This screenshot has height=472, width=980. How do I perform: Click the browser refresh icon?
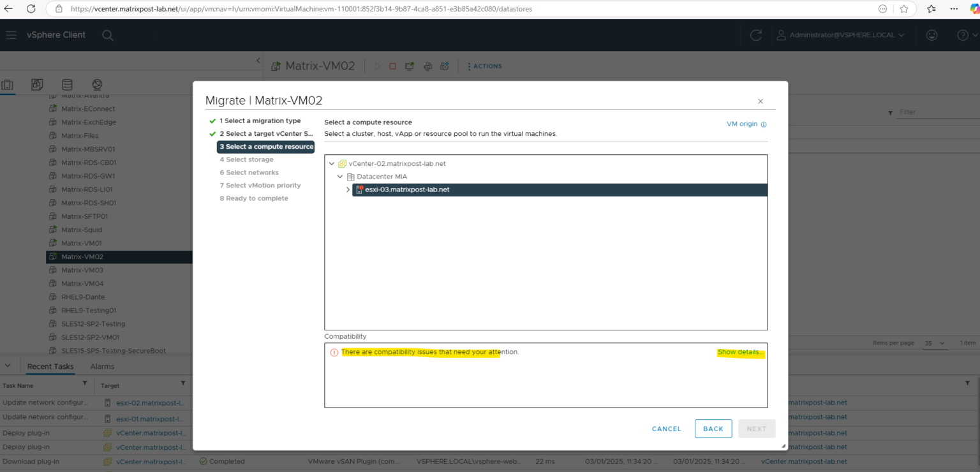(x=31, y=9)
